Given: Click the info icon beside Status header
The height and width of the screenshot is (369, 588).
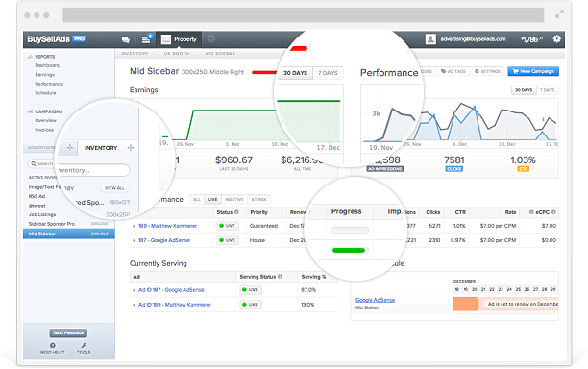Looking at the screenshot, I should [x=236, y=212].
